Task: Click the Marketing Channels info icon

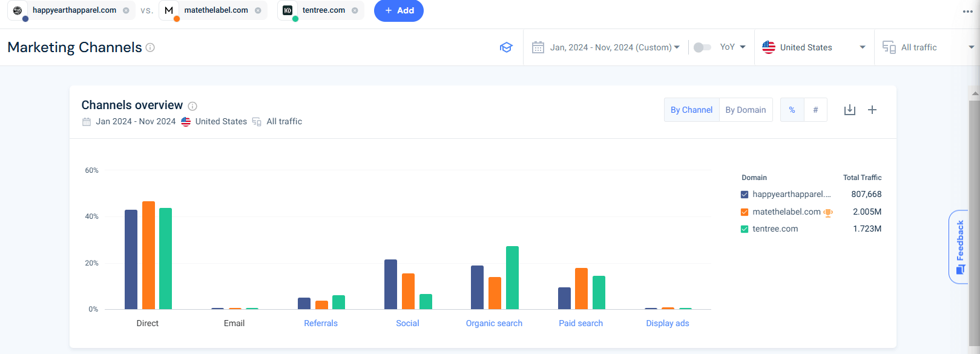Action: click(150, 47)
